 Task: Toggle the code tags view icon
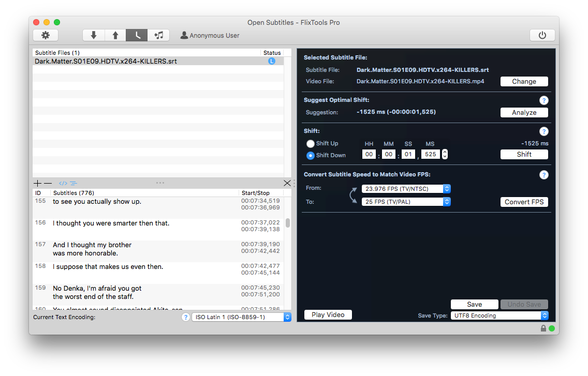(x=63, y=183)
